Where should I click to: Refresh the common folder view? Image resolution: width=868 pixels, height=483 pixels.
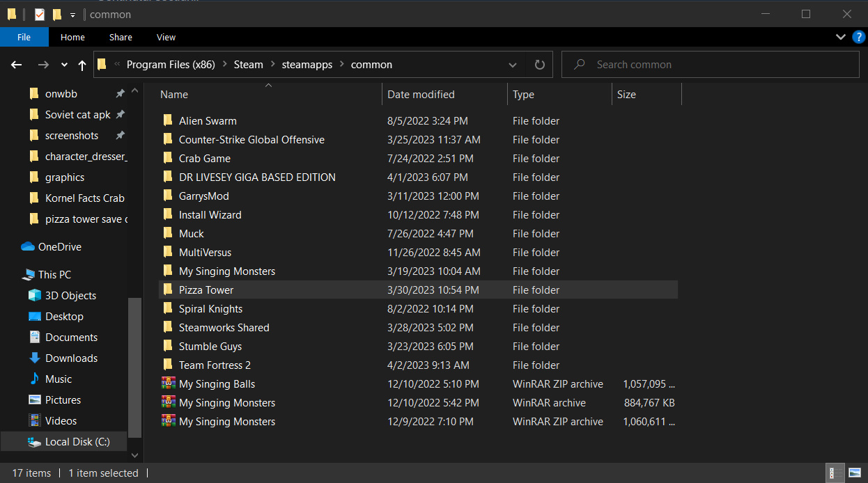539,65
